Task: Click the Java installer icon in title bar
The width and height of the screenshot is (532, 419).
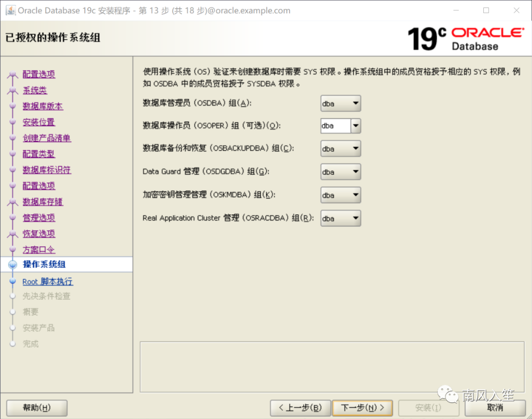Action: point(10,10)
